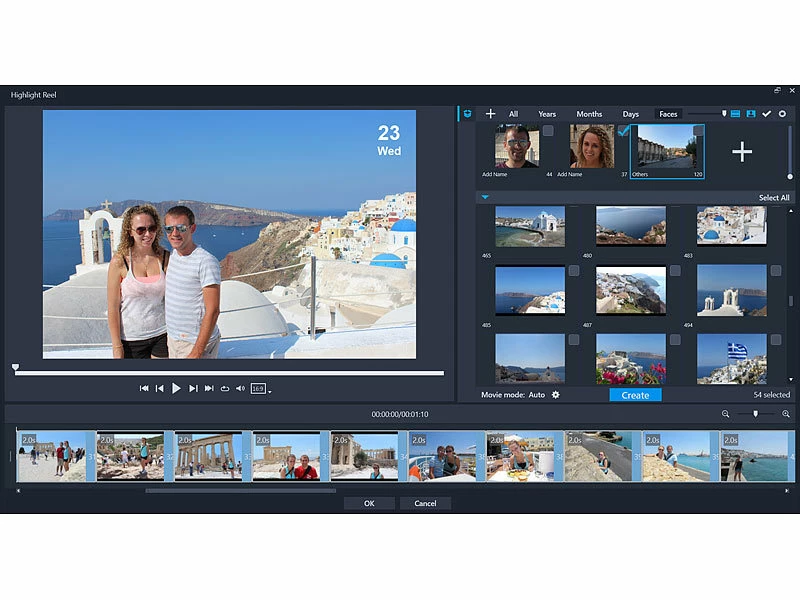Click the blue Create button
This screenshot has height=600, width=800.
point(635,395)
